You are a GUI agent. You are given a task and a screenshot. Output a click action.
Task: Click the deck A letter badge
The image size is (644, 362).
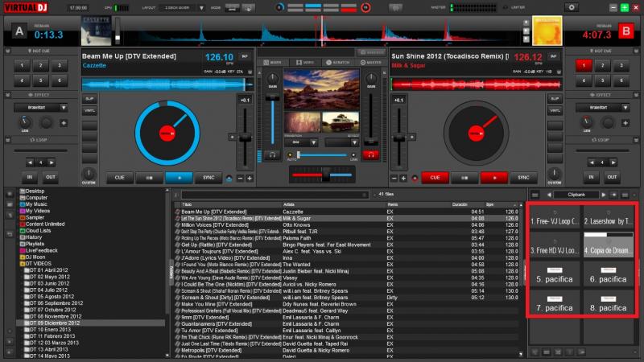click(19, 31)
